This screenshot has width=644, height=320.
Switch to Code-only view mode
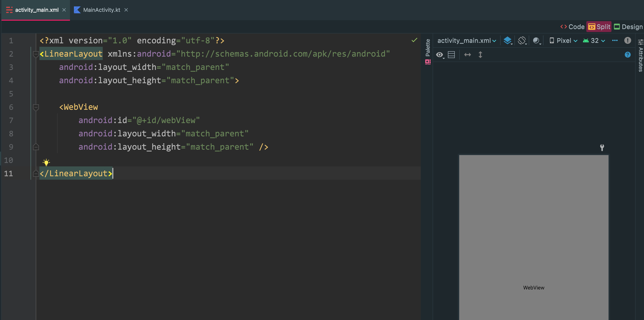click(x=573, y=27)
